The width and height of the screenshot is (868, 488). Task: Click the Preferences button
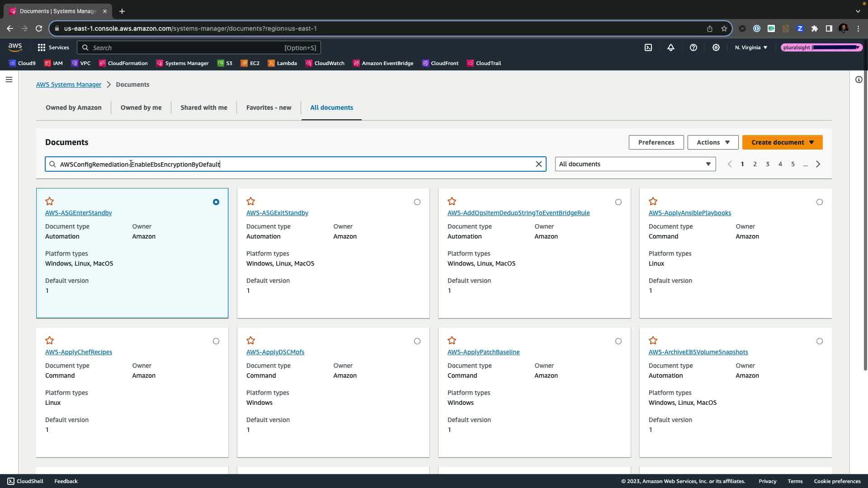pyautogui.click(x=656, y=142)
